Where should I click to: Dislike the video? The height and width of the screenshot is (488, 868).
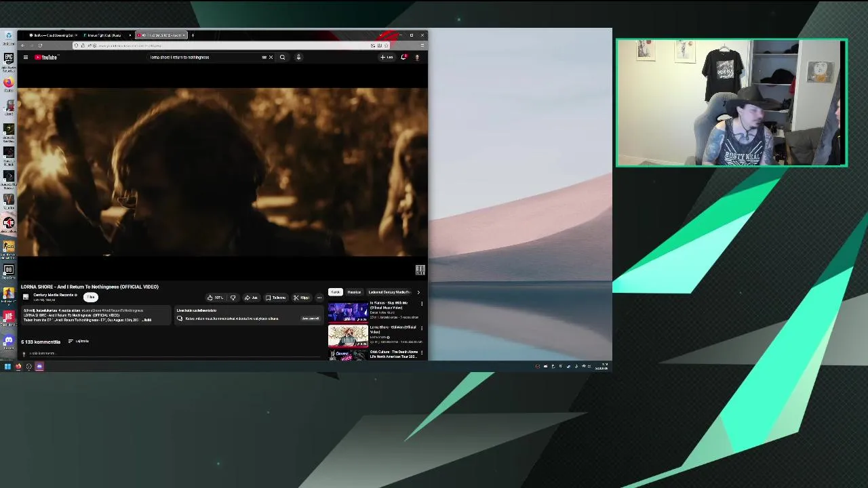pyautogui.click(x=233, y=298)
